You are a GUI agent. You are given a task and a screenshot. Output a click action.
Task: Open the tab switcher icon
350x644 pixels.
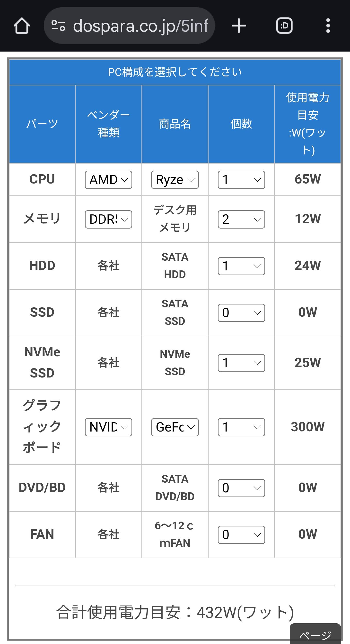pyautogui.click(x=284, y=26)
